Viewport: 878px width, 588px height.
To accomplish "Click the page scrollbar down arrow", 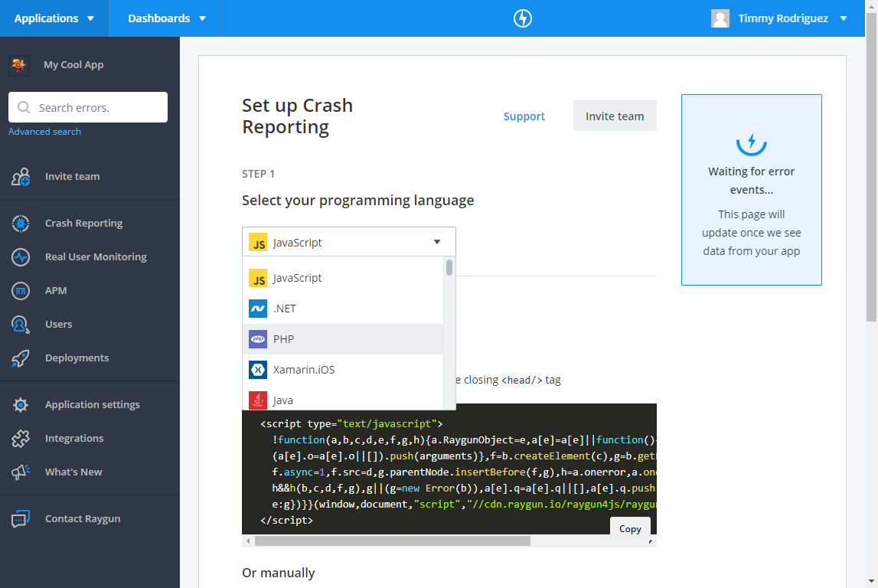I will (871, 581).
